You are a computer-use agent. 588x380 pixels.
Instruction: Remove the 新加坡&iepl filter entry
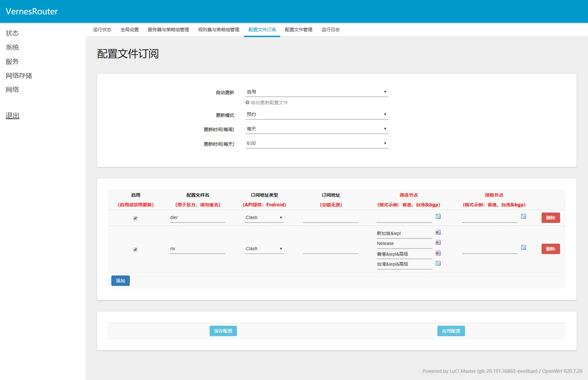click(438, 232)
